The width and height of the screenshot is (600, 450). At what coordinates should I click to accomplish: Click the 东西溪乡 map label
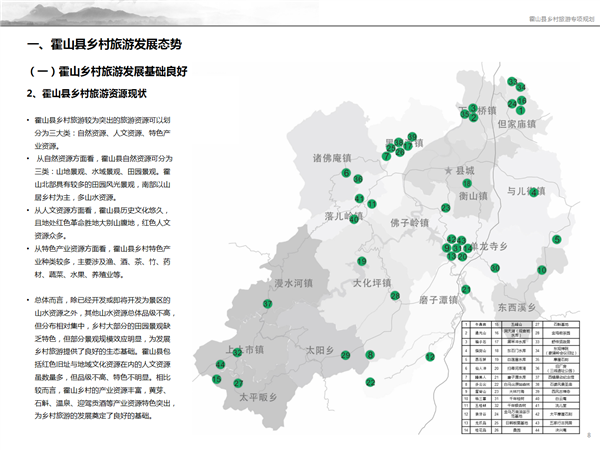[517, 307]
